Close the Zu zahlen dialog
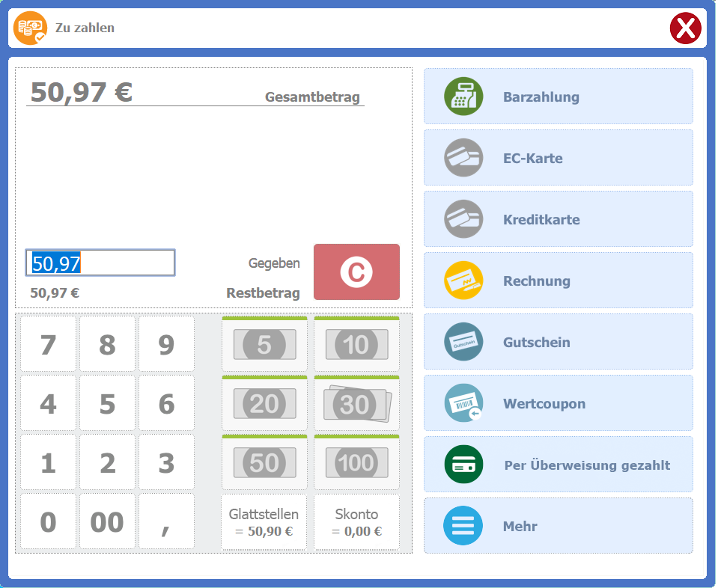The width and height of the screenshot is (718, 588). coord(685,28)
